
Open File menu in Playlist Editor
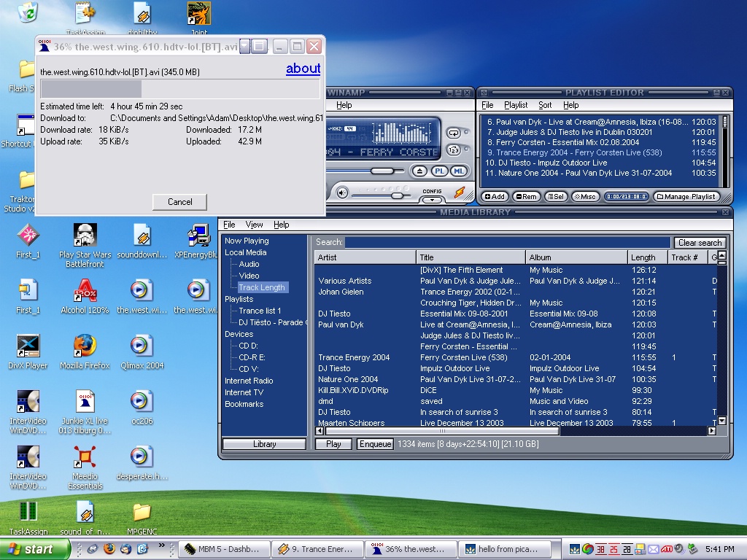(487, 105)
